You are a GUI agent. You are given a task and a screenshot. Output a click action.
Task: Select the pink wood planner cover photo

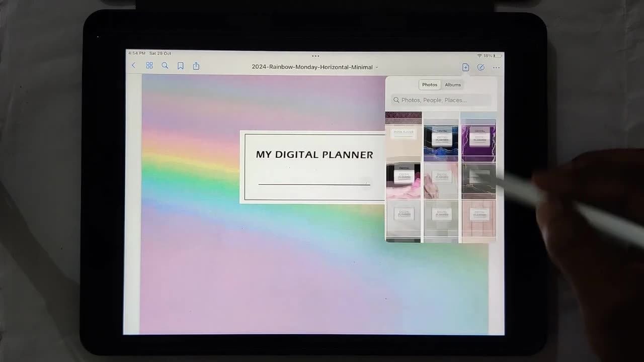[478, 218]
